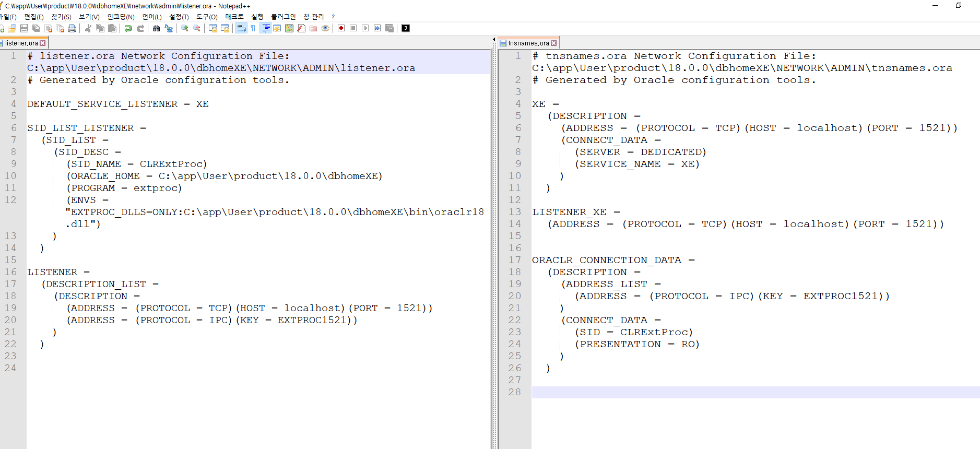980x449 pixels.
Task: Toggle the monitoring eye icon
Action: coord(325,28)
